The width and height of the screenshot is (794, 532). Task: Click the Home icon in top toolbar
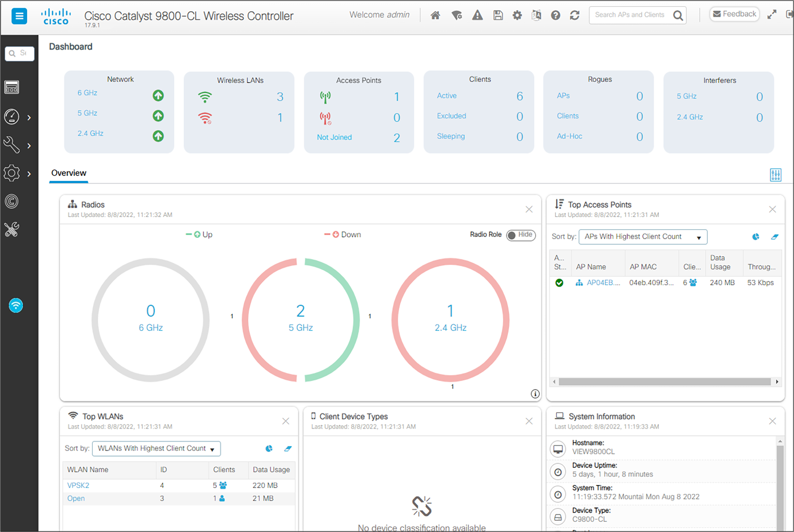[435, 15]
